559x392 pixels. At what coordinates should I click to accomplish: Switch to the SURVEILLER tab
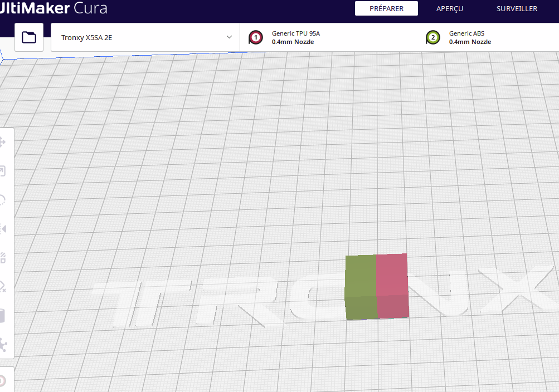[x=517, y=8]
